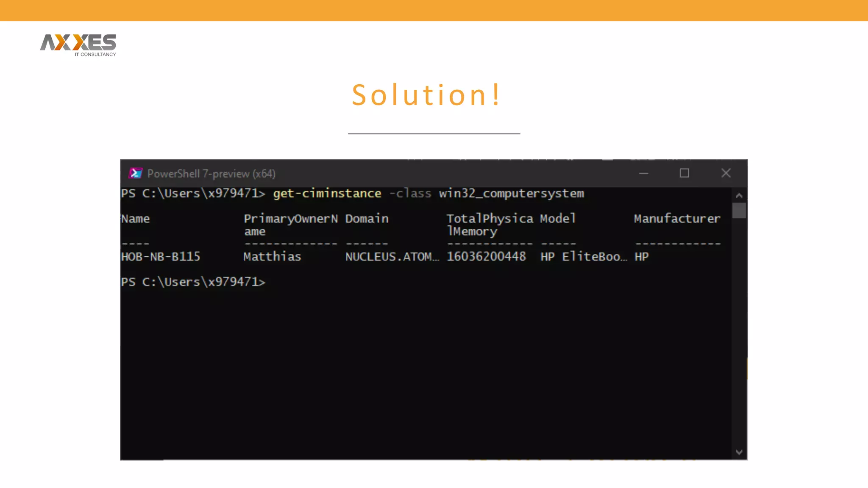
Task: Click the Matthias owner name value
Action: tap(272, 257)
